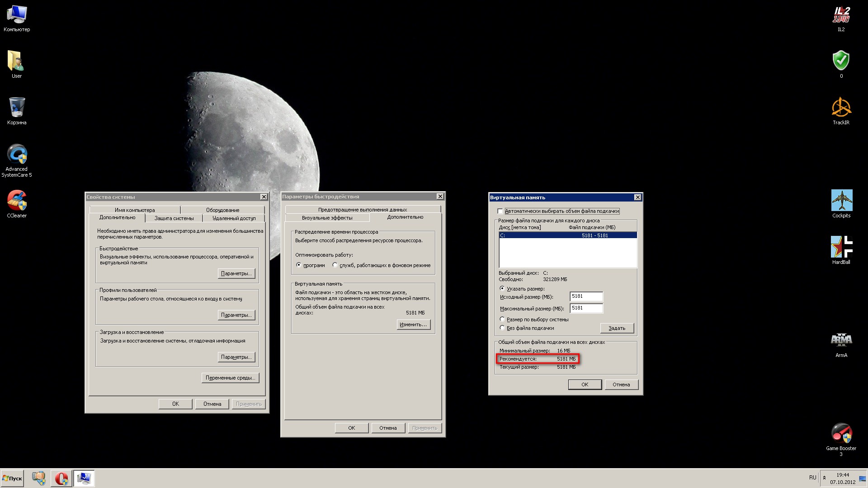Switch to the Оборудование tab
The width and height of the screenshot is (868, 488).
click(222, 210)
